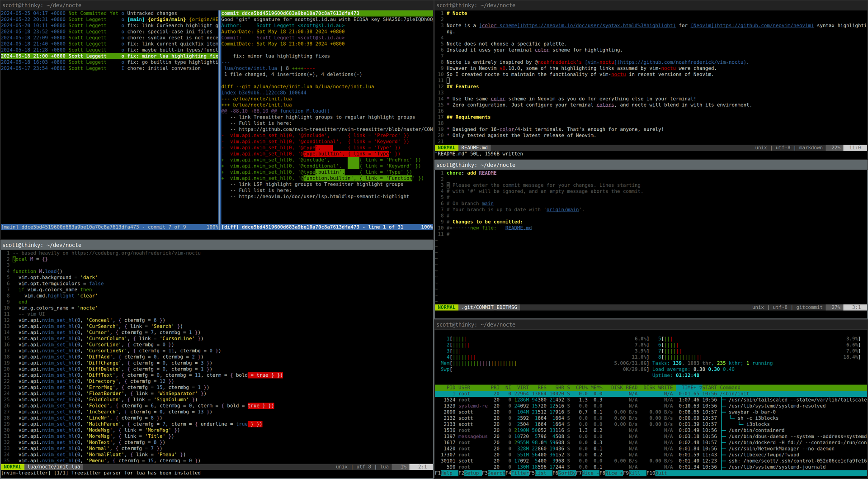868x479 pixels.
Task: Open the htop Filter option
Action: pyautogui.click(x=520, y=473)
